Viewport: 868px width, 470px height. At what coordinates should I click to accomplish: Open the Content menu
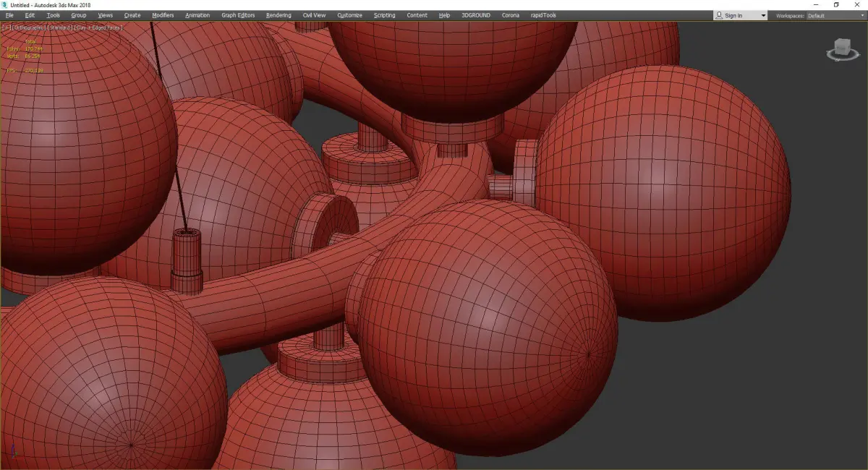coord(417,15)
